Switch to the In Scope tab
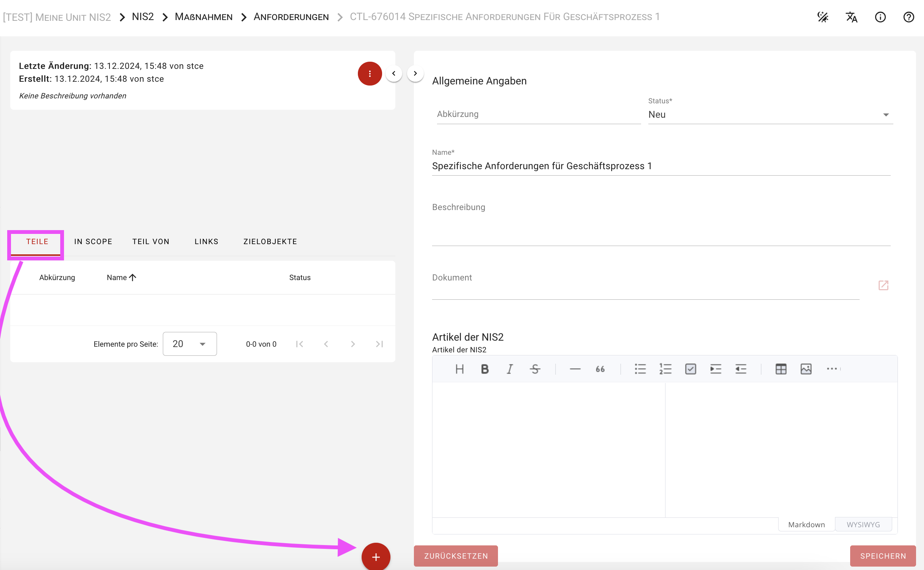The image size is (924, 570). (x=93, y=241)
